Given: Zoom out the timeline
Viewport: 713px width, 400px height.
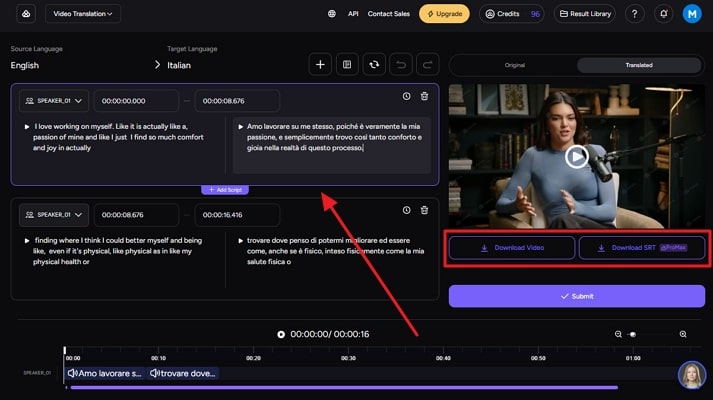Looking at the screenshot, I should pyautogui.click(x=618, y=334).
